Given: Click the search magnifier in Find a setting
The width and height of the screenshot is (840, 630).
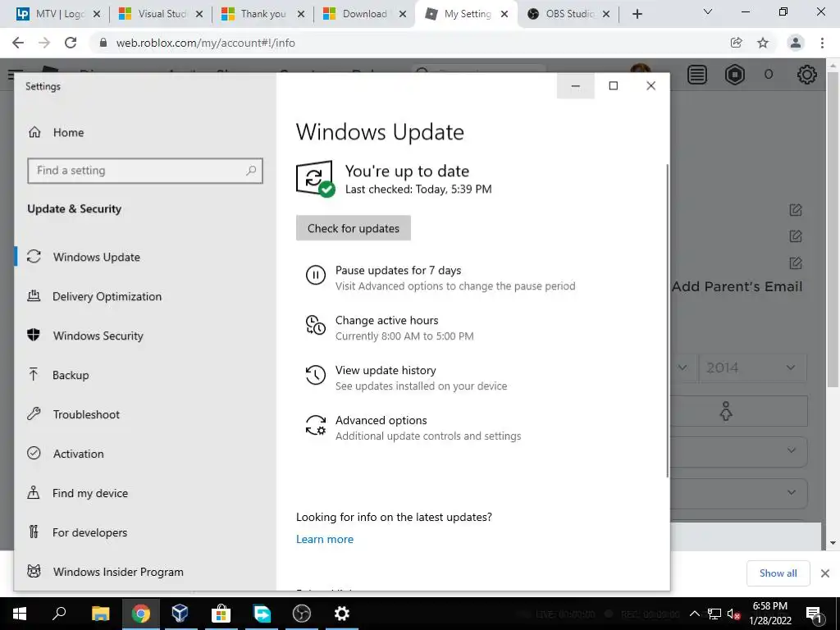Looking at the screenshot, I should coord(251,171).
